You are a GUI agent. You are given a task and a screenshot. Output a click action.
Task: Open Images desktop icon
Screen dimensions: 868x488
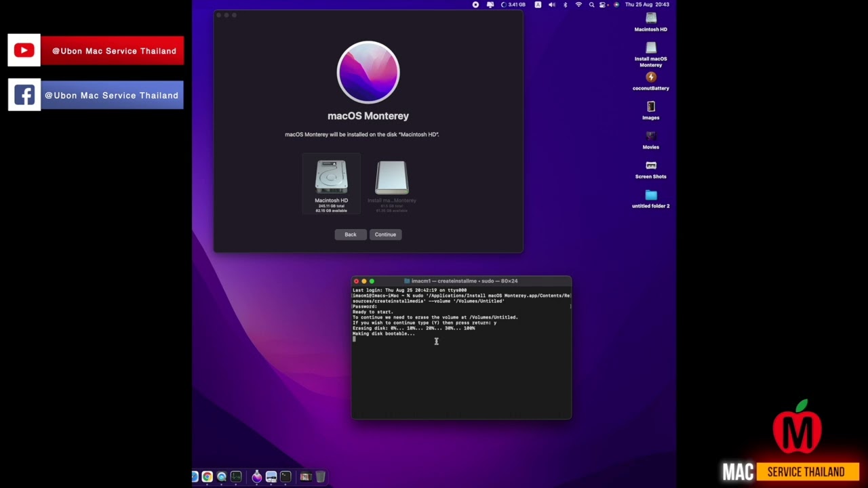point(651,110)
